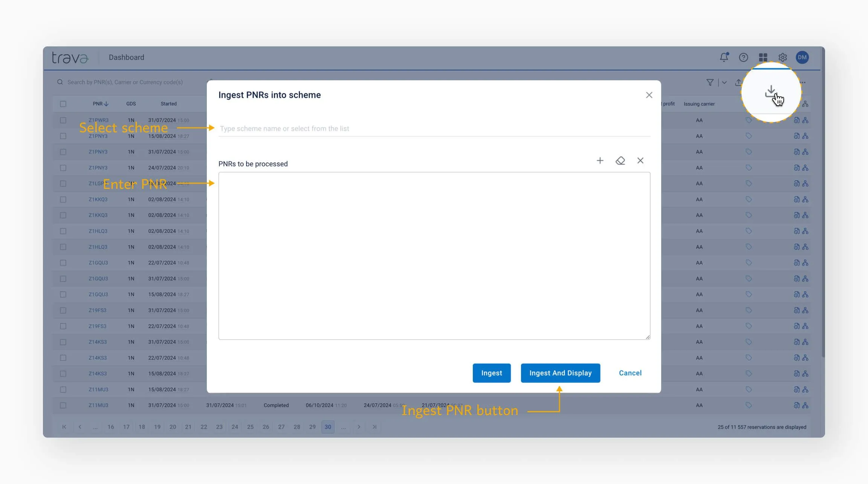Check the row for PNR Z14KS3
Viewport: 868px width, 484px height.
63,342
